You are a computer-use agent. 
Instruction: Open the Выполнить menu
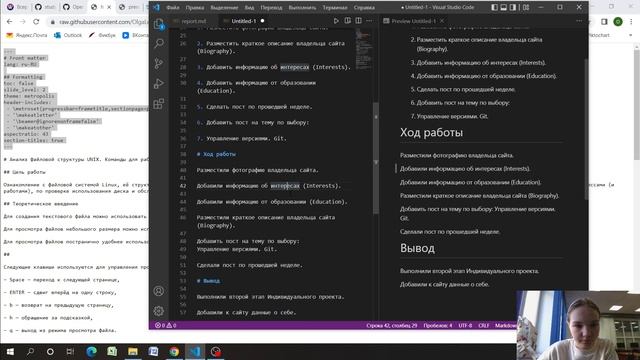[302, 8]
